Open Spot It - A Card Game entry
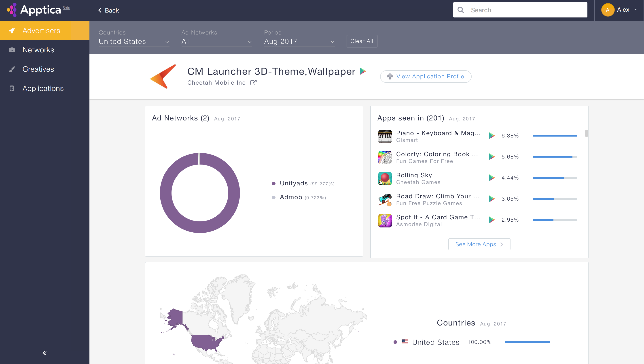The height and width of the screenshot is (364, 644). [438, 217]
